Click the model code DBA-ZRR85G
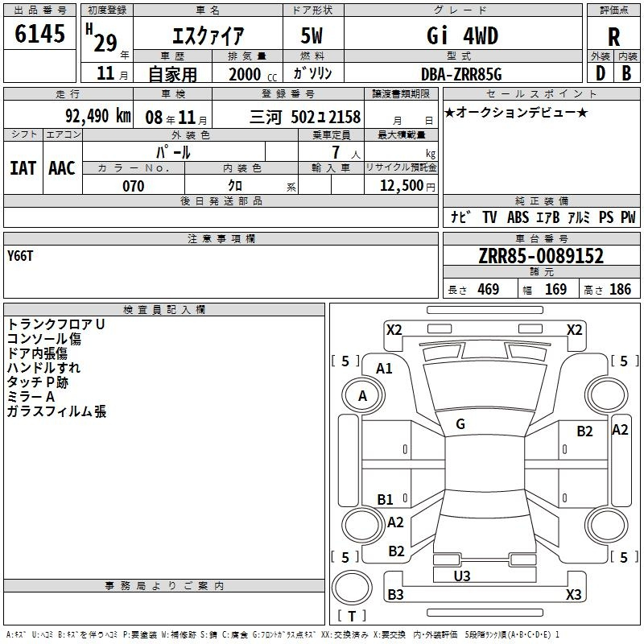The height and width of the screenshot is (644, 644). [x=461, y=74]
